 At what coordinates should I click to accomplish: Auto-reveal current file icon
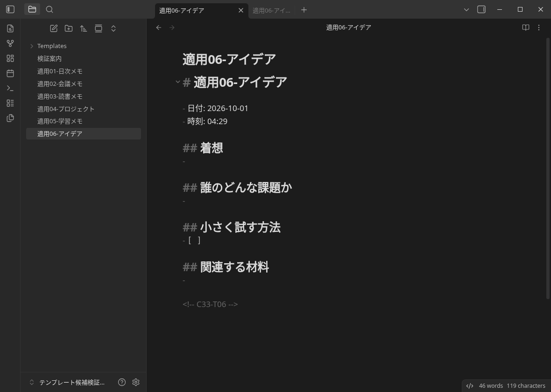[x=99, y=28]
